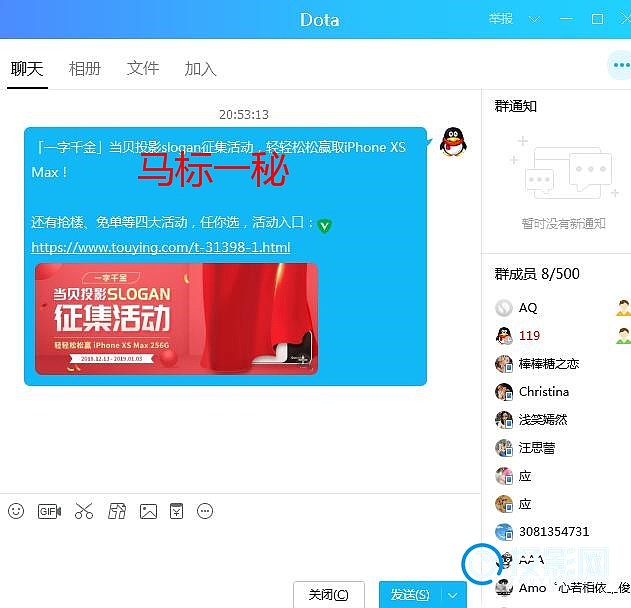The image size is (631, 608).
Task: Click in the message input area
Action: (x=240, y=549)
